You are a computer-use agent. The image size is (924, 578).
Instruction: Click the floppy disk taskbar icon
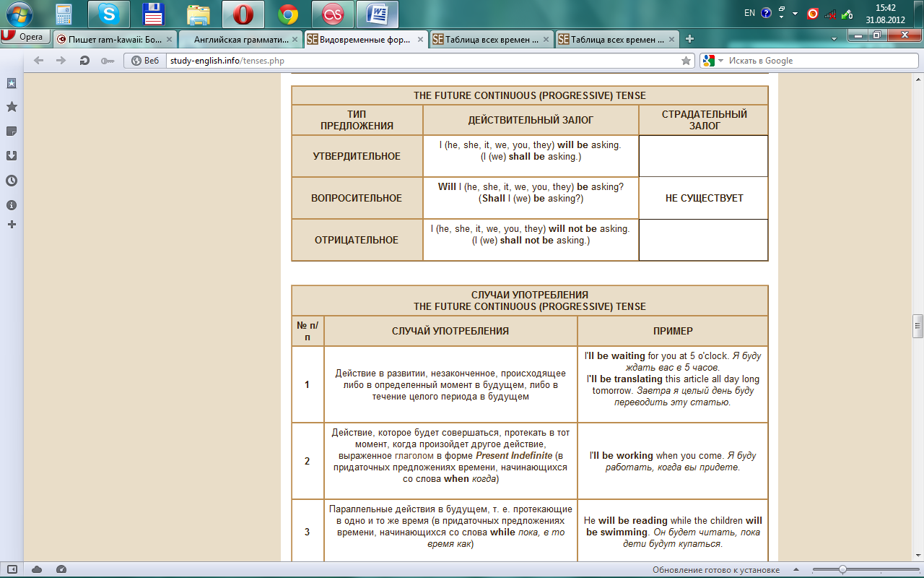coord(153,14)
